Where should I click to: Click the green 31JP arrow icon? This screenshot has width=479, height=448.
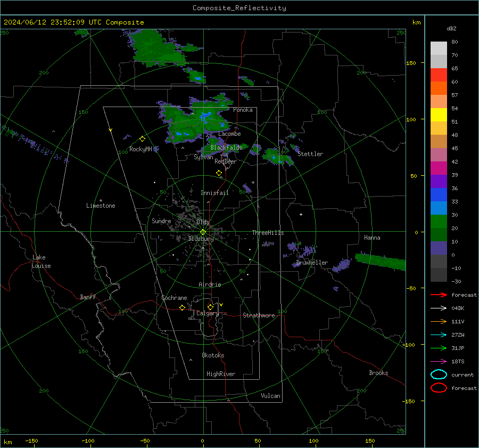pos(439,348)
